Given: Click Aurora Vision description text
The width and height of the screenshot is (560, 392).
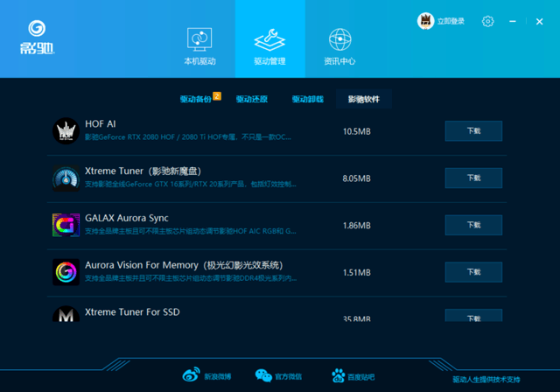Looking at the screenshot, I should coord(191,278).
